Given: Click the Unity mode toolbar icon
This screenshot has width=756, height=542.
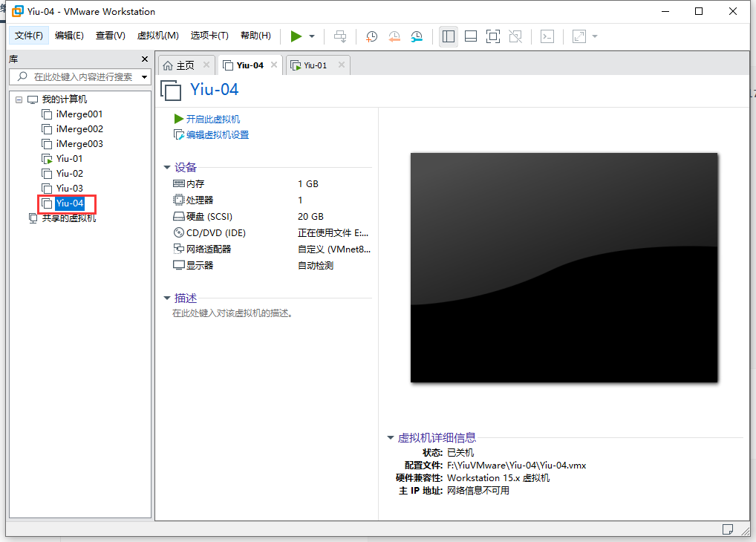Looking at the screenshot, I should point(515,36).
